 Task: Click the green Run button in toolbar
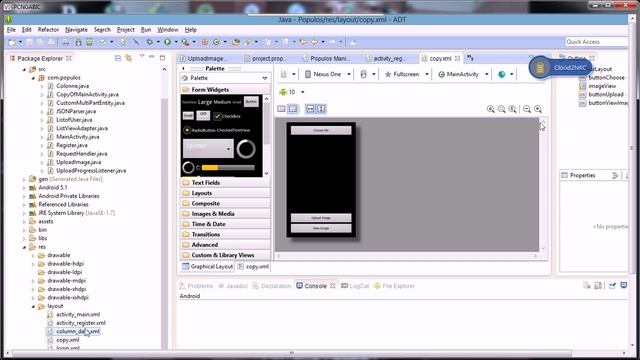167,42
